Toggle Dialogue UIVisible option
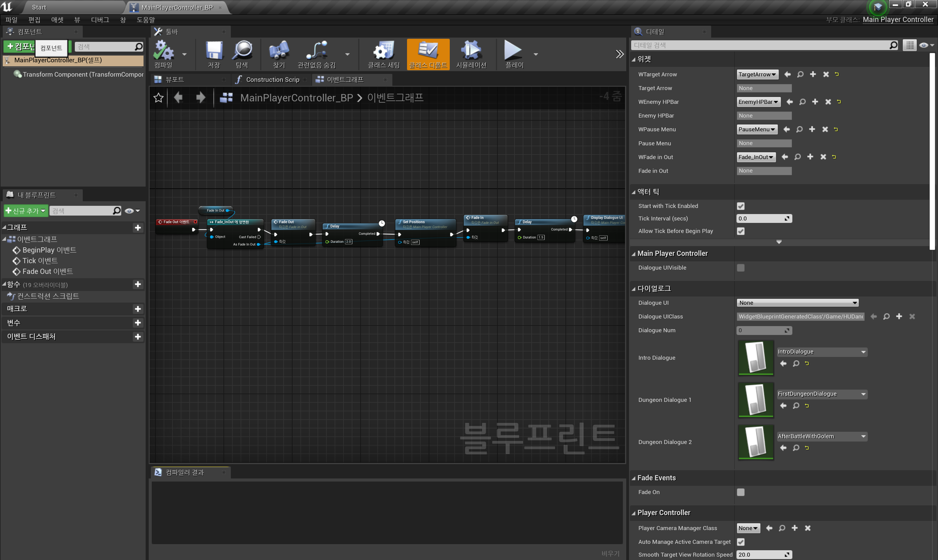This screenshot has height=560, width=938. (741, 267)
